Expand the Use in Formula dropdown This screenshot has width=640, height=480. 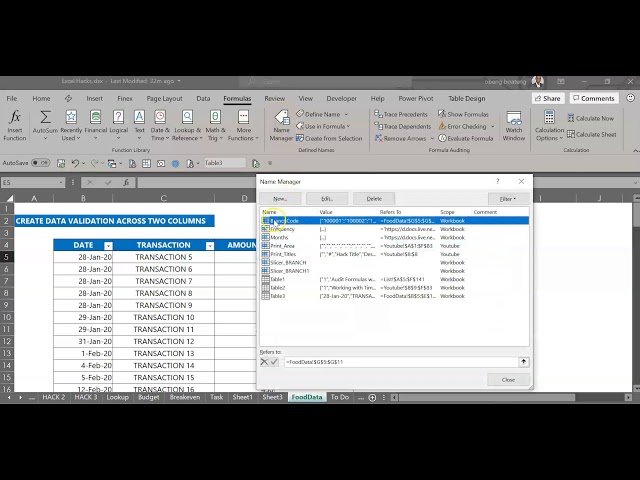pyautogui.click(x=348, y=127)
